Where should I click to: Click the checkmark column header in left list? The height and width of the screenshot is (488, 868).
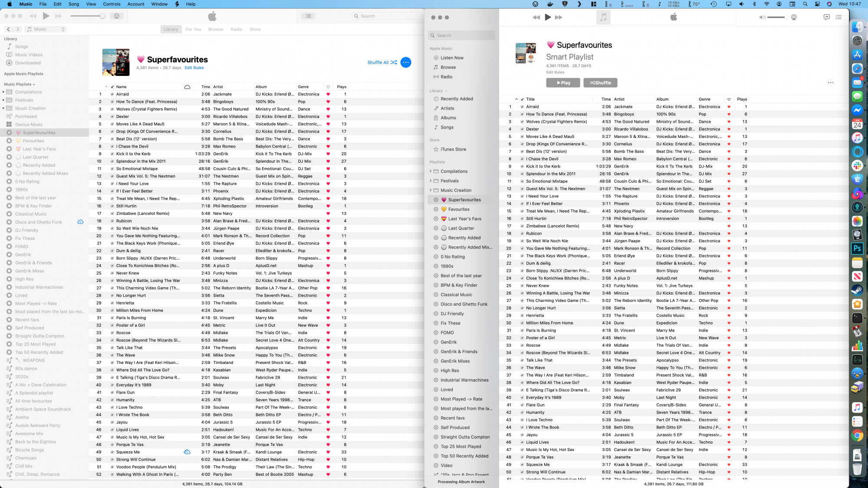tap(112, 87)
